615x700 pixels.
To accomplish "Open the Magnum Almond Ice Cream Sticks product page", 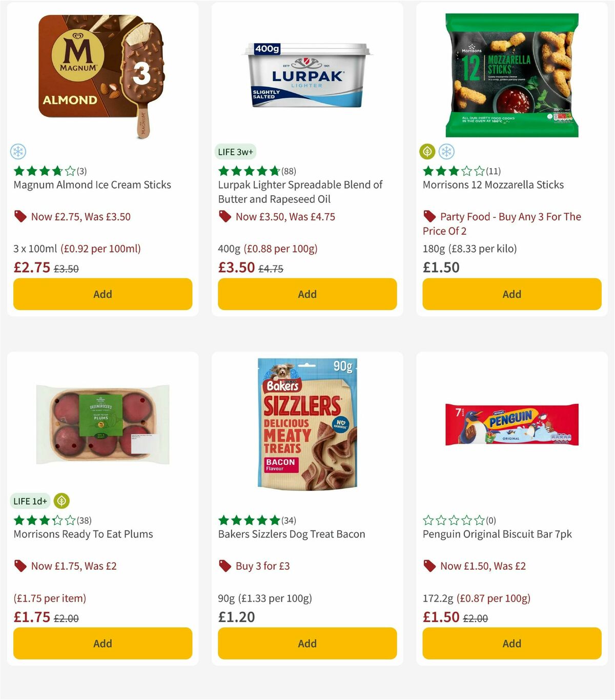I will click(92, 184).
